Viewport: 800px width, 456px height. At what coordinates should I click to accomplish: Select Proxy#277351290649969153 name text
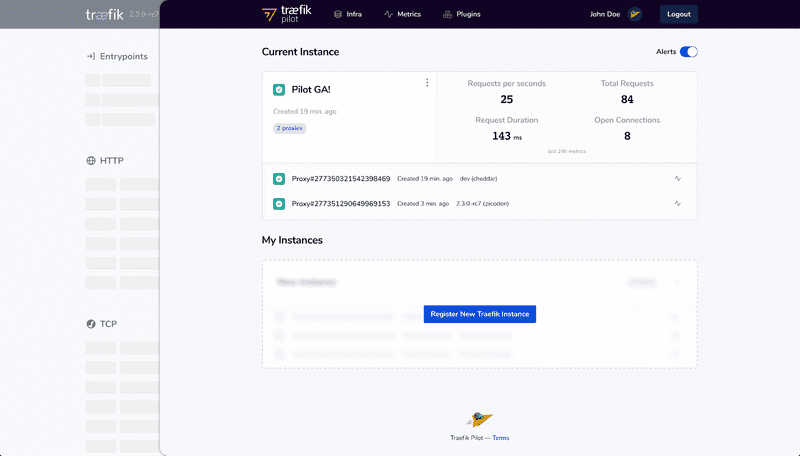(341, 204)
